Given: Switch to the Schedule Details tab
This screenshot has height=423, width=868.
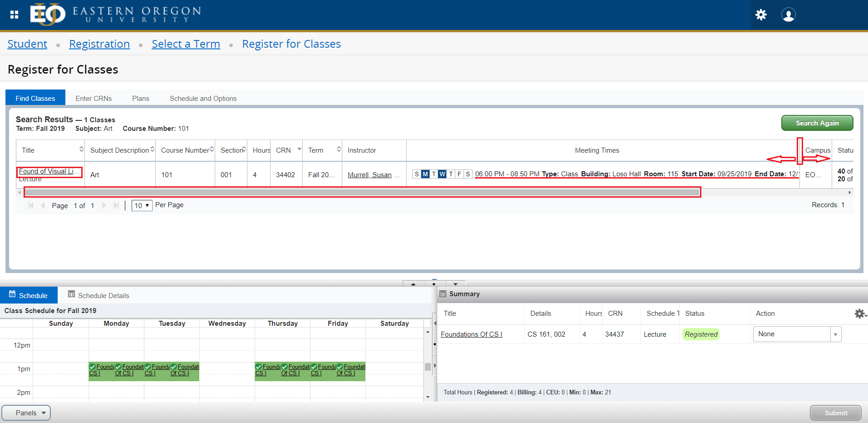Looking at the screenshot, I should tap(99, 295).
